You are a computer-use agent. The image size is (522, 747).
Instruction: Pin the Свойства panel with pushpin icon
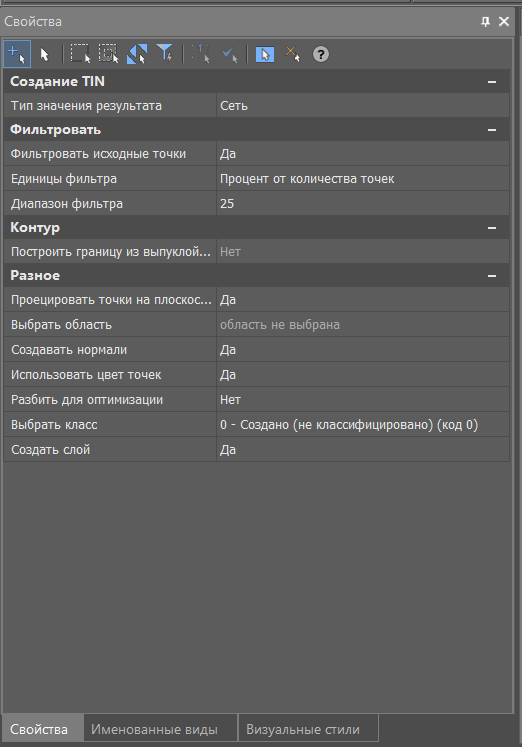(x=485, y=21)
